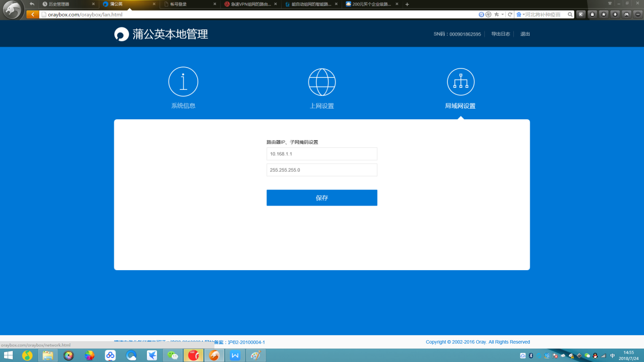Open the Windows Start button
The width and height of the screenshot is (644, 362).
8,355
